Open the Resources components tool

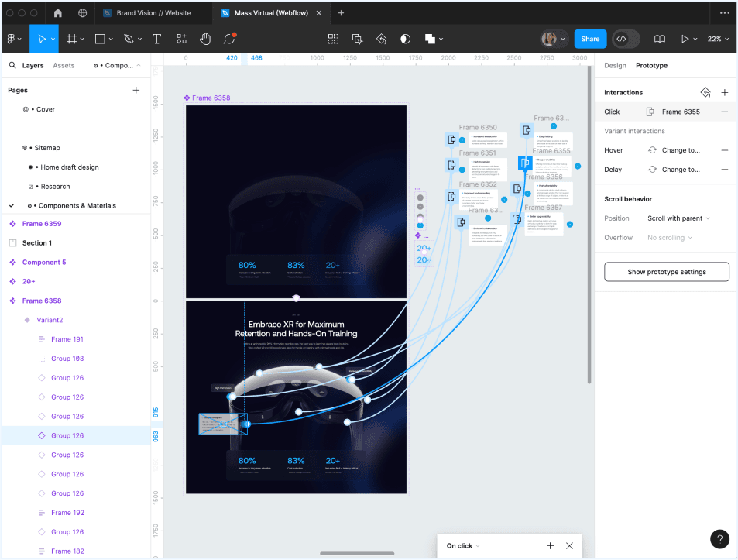point(181,39)
